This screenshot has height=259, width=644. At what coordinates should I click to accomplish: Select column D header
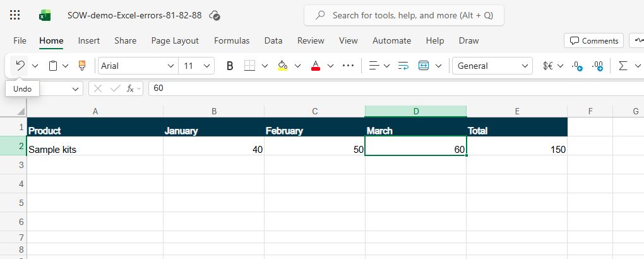point(415,111)
